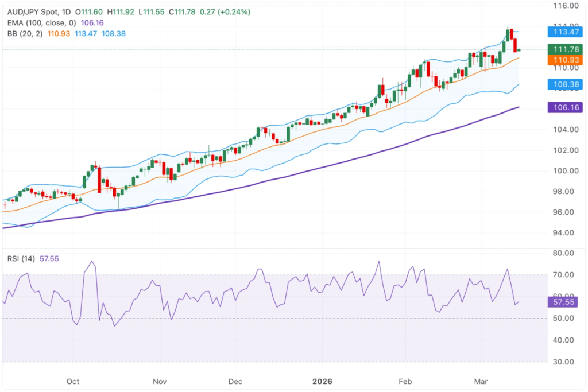Click the blue 113.47 upper band tag
Screen dimensions: 588x392
565,32
